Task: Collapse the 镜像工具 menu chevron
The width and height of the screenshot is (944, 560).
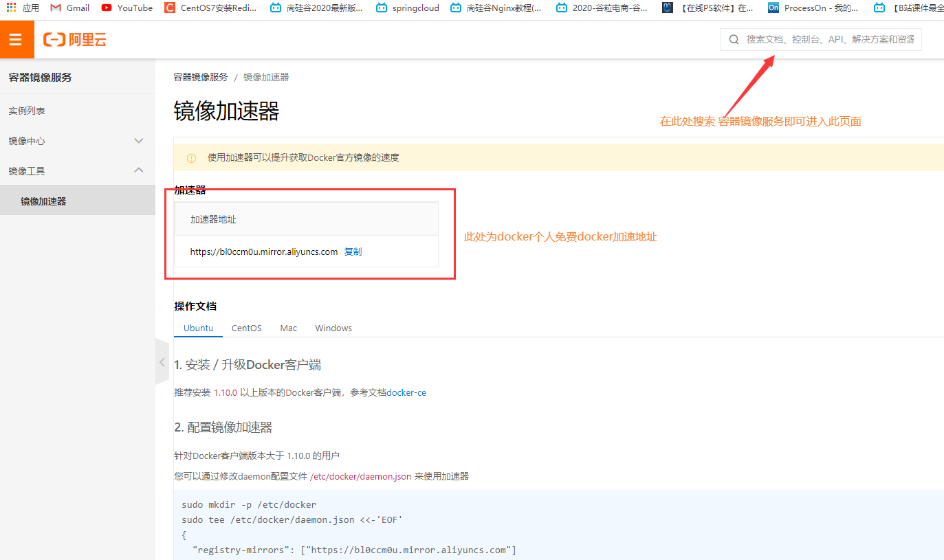Action: 138,170
